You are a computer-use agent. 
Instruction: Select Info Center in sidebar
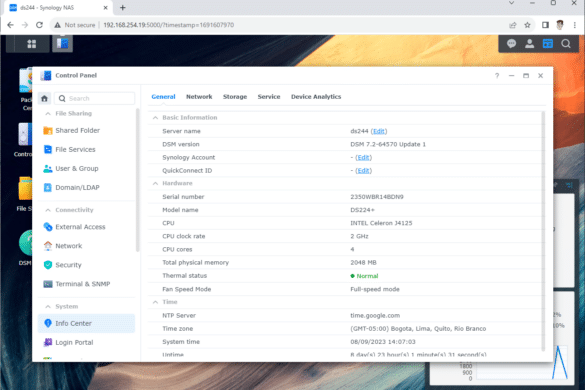click(x=86, y=323)
